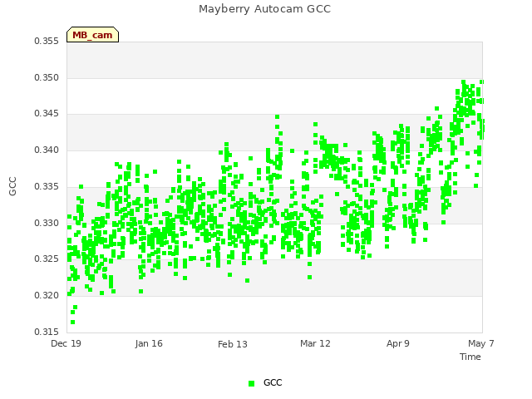Click the MB_cam label tag

(92, 35)
